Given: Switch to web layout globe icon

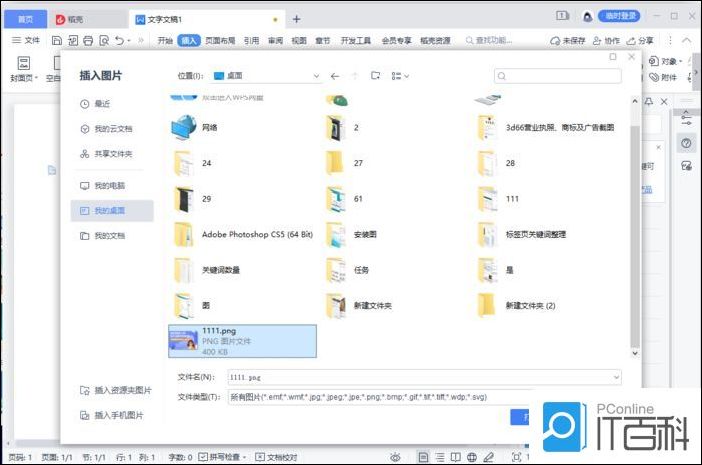Looking at the screenshot, I should [471, 457].
